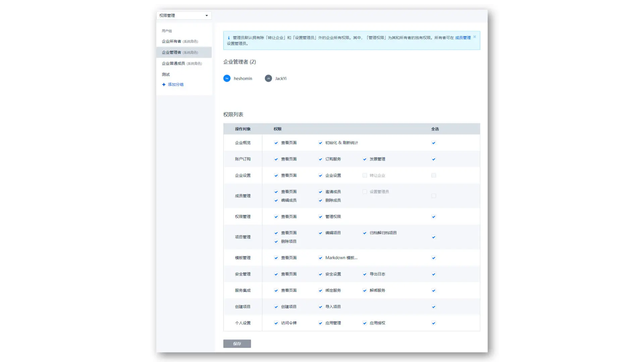Toggle select-all for 企业概览 row
The height and width of the screenshot is (362, 644).
coord(433,143)
